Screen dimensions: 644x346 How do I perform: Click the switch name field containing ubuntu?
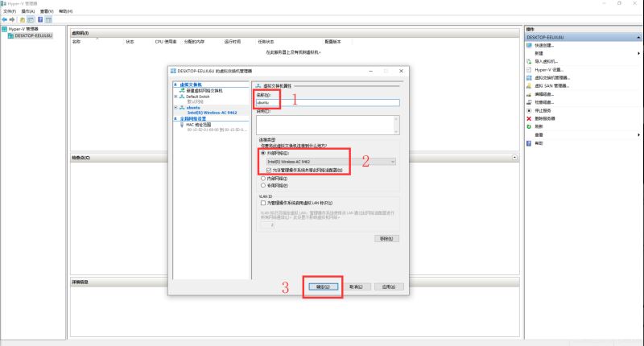[327, 102]
